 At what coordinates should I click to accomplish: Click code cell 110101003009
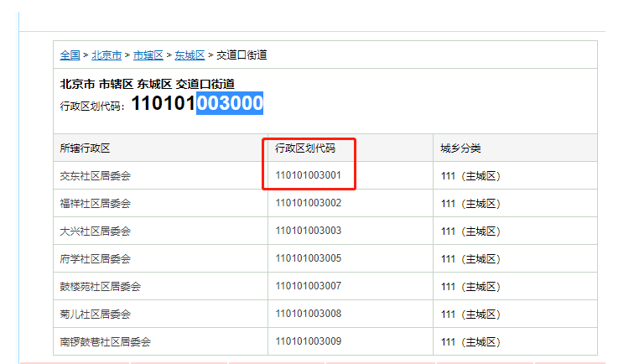(x=308, y=341)
